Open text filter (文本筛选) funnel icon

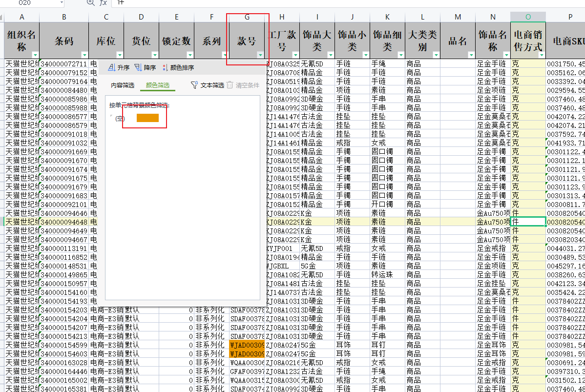point(194,85)
